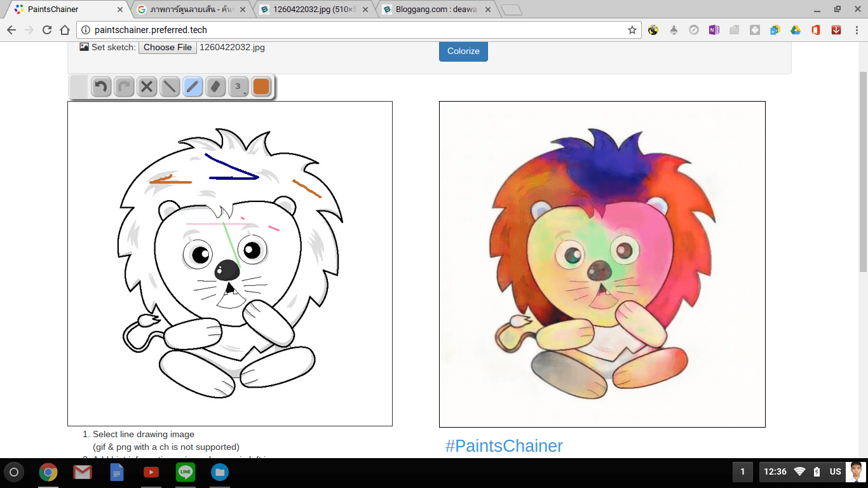The width and height of the screenshot is (868, 488).
Task: Go back to the previous page
Action: pyautogui.click(x=11, y=30)
